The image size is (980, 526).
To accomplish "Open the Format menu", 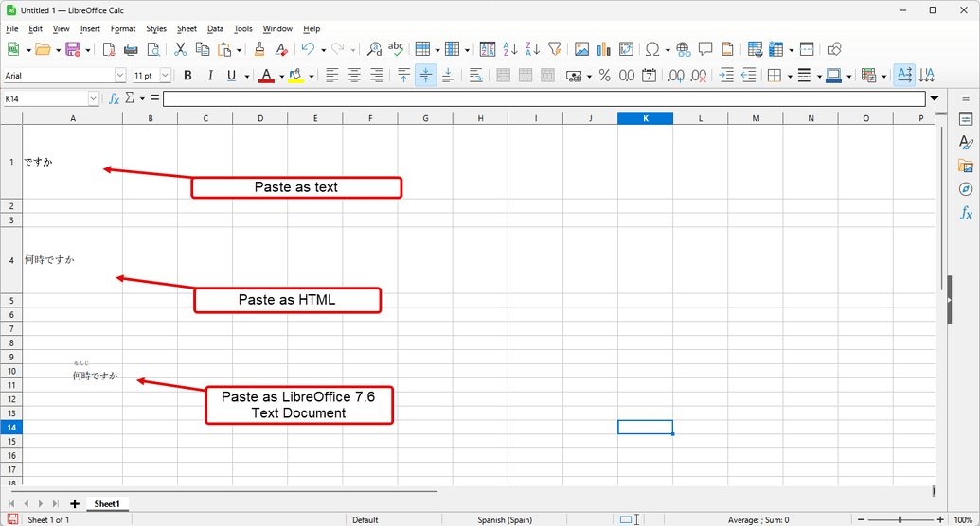I will click(x=123, y=28).
